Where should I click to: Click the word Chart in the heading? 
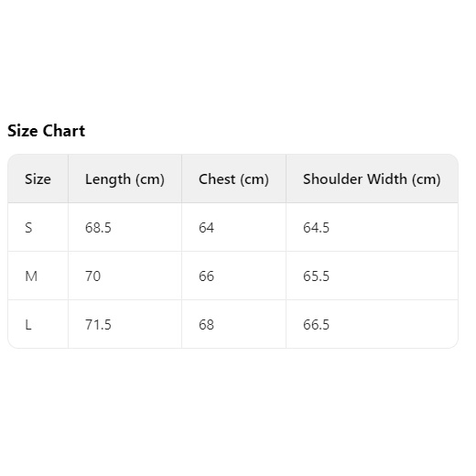pyautogui.click(x=64, y=131)
